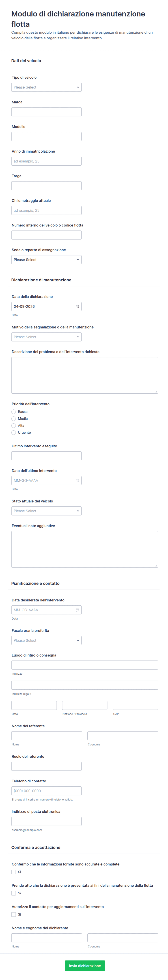Open calendar icon for Data della dichiarazione

[x=77, y=306]
